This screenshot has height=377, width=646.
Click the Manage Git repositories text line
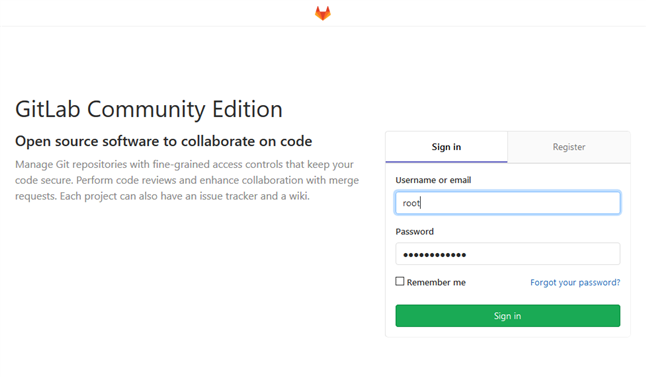[184, 164]
